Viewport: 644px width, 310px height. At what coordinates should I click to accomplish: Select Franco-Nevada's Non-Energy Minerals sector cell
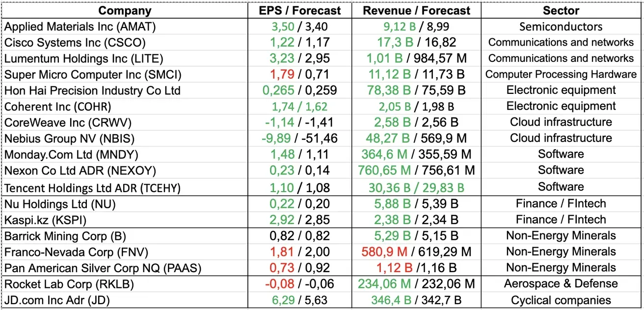coord(561,252)
